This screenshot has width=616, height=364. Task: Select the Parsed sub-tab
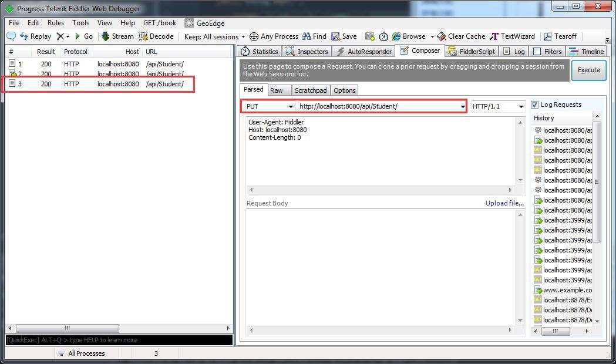[x=254, y=89]
